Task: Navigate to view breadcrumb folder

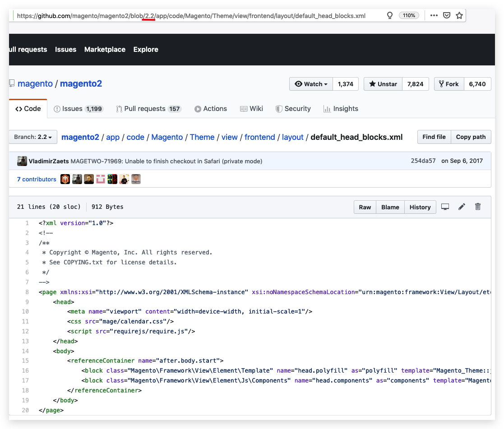Action: pos(230,137)
